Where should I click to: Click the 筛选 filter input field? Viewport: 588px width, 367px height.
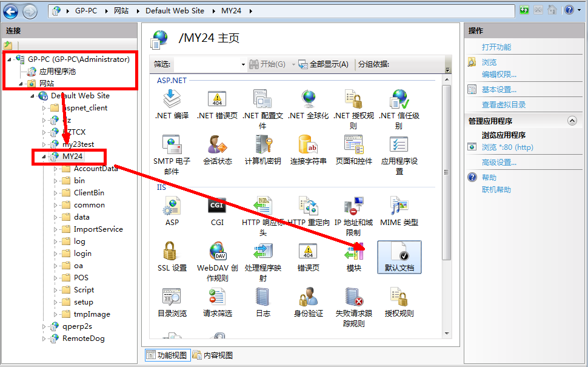[207, 64]
